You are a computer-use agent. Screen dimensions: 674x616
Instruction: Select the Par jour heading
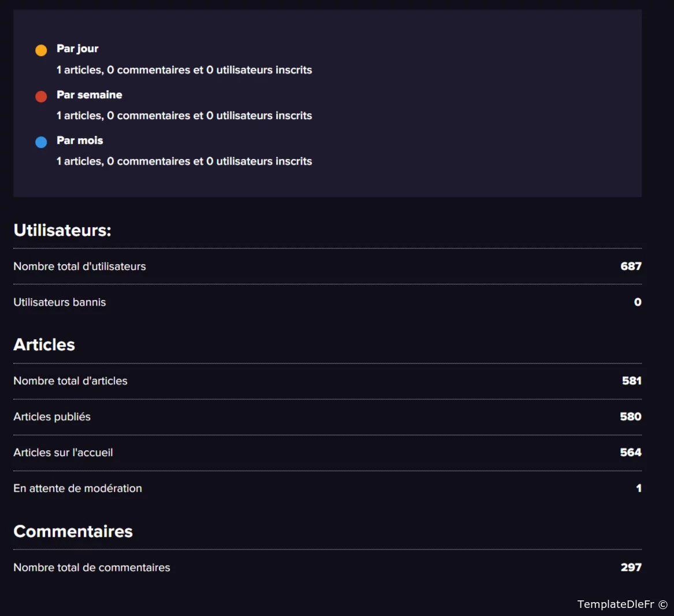click(77, 49)
